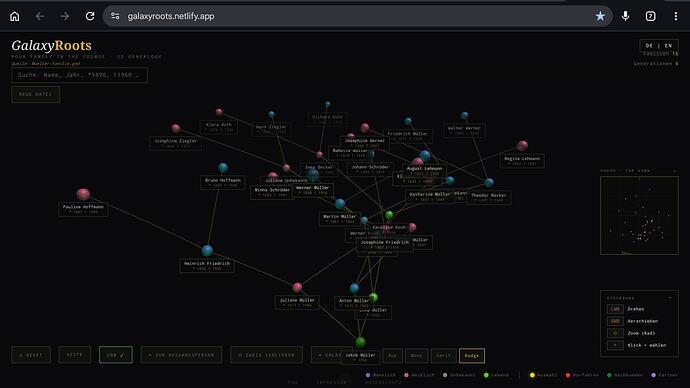Click the GalaxyRoots logo title
This screenshot has width=690, height=388.
point(51,45)
